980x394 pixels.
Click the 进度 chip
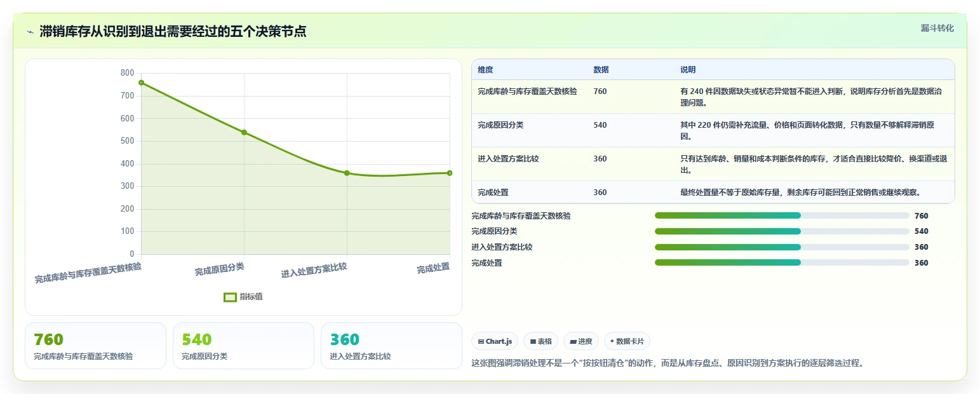pos(581,341)
